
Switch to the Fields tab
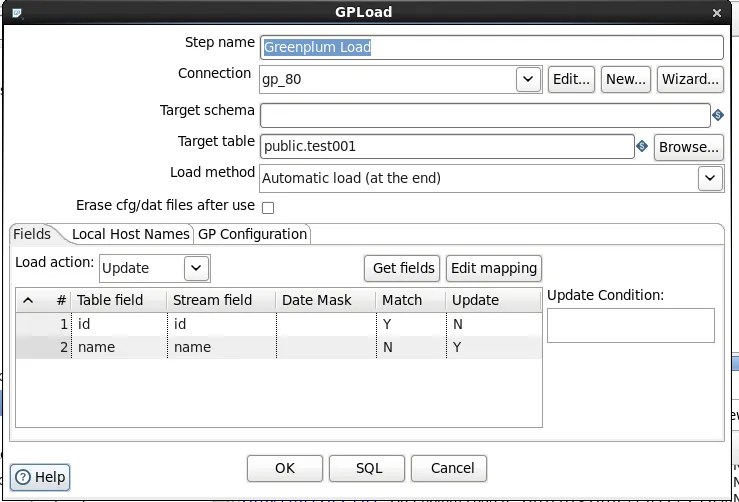[x=32, y=234]
